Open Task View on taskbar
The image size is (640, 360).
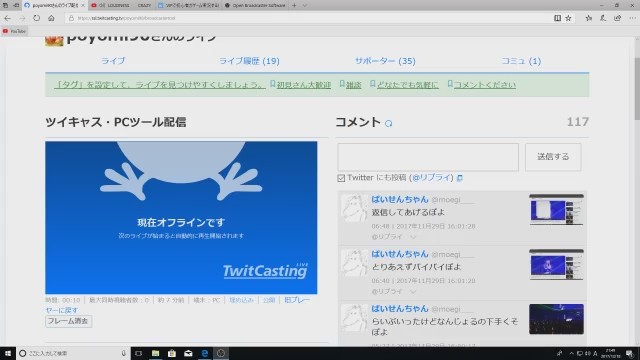138,353
